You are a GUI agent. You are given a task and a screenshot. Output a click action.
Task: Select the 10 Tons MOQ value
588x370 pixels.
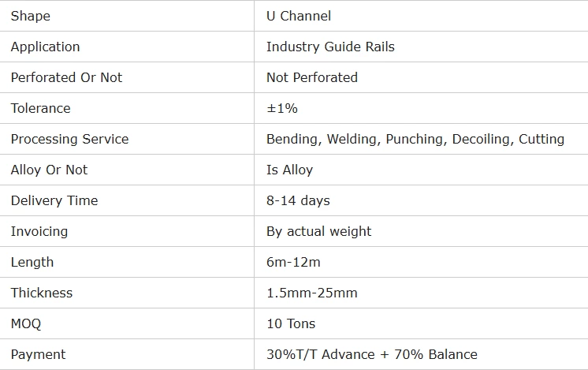click(290, 323)
